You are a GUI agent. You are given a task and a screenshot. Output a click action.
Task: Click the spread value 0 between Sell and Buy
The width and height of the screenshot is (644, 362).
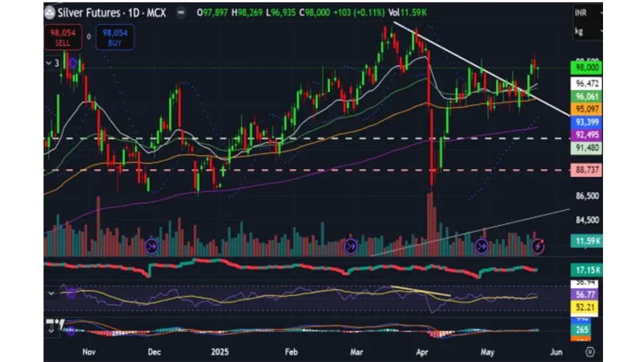coord(89,37)
